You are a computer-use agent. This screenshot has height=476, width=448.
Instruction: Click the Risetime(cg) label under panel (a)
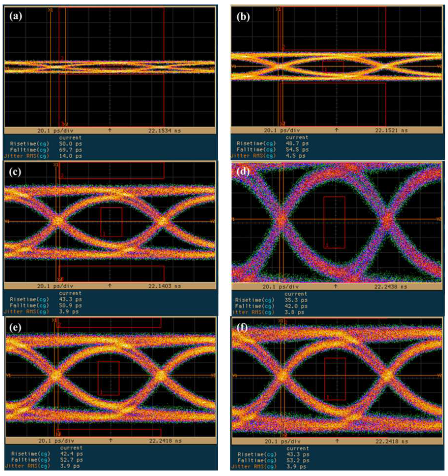[x=30, y=144]
